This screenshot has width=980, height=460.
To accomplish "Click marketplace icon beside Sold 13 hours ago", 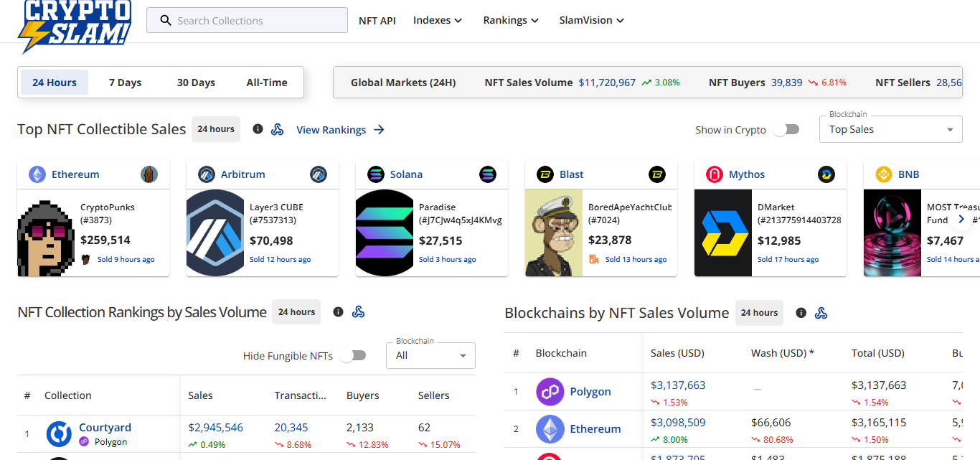I will (x=593, y=259).
